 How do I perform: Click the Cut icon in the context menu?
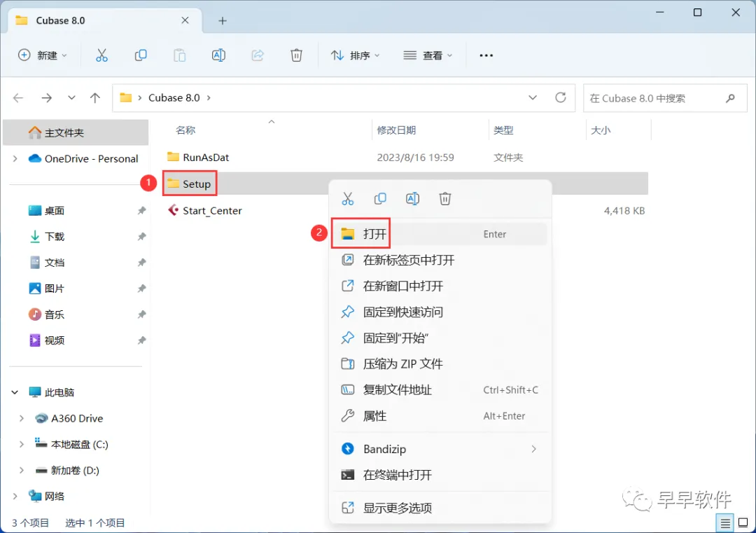(x=348, y=199)
